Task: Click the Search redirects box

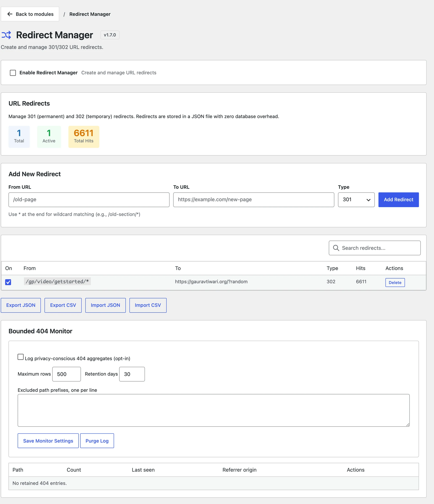Action: [375, 248]
